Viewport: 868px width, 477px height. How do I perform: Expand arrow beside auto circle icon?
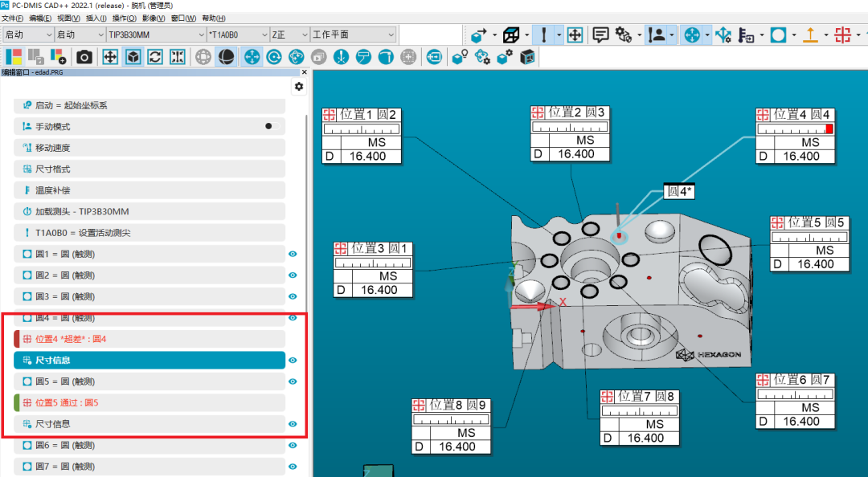point(794,35)
